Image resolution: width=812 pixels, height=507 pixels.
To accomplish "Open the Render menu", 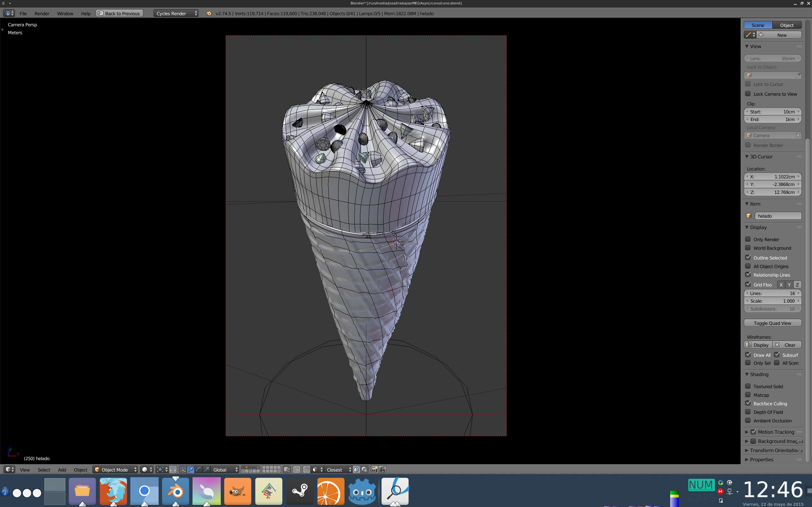I will pyautogui.click(x=42, y=13).
